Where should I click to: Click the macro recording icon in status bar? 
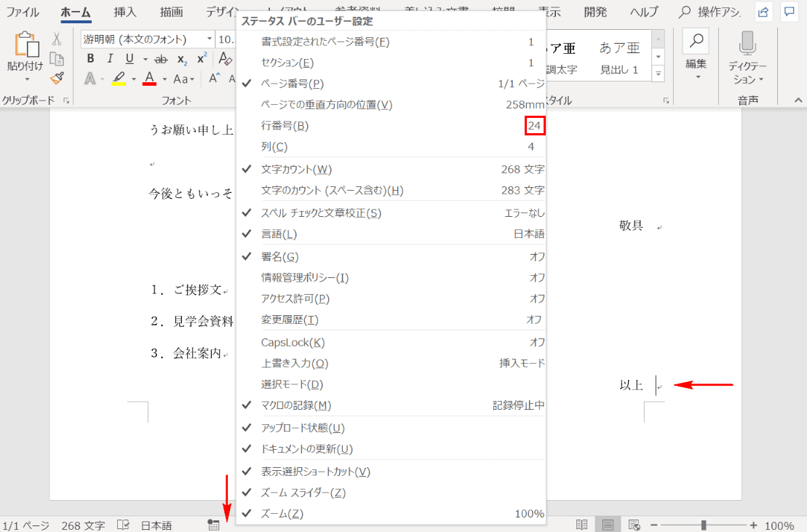pos(213,525)
